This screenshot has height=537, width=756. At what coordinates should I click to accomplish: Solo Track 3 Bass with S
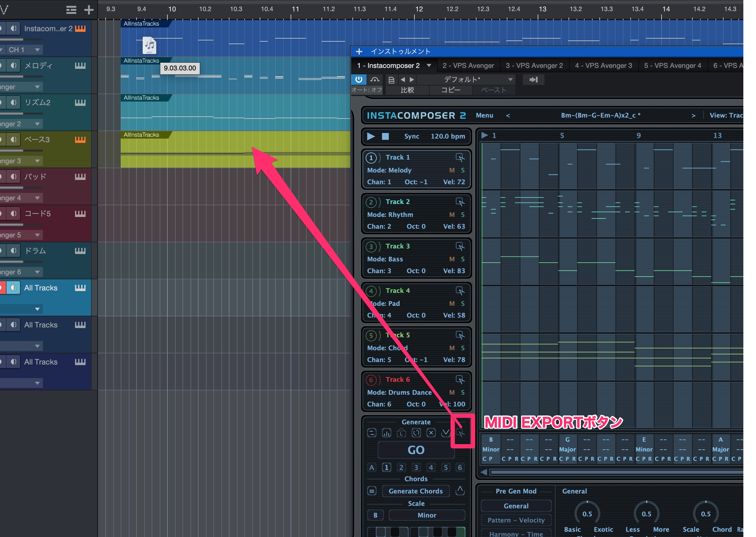click(x=463, y=259)
